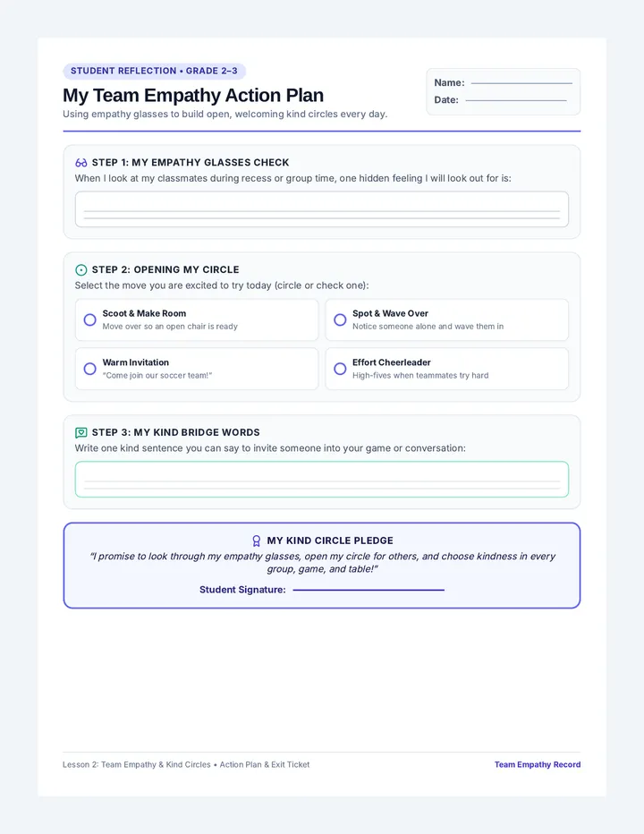Click the hidden feeling answer box in Step 1
This screenshot has height=834, width=644.
(322, 209)
